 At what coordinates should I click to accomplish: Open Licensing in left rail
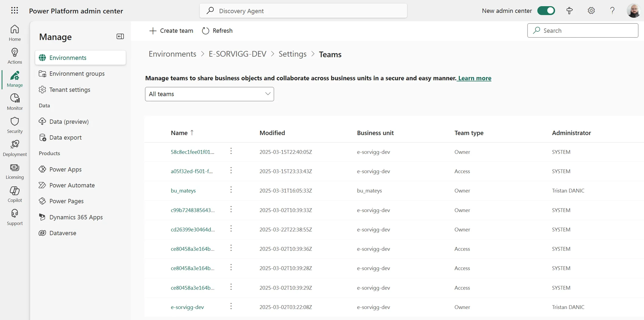[x=15, y=172]
